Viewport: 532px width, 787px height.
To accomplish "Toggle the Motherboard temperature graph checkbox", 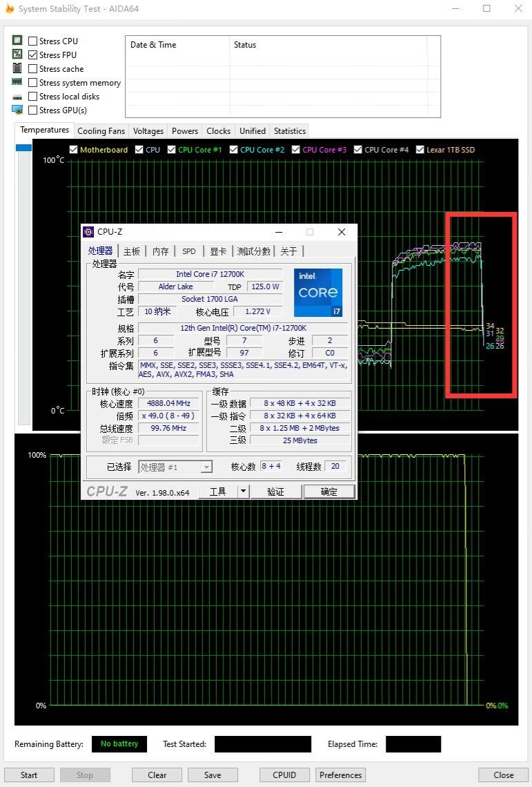I will coord(73,150).
